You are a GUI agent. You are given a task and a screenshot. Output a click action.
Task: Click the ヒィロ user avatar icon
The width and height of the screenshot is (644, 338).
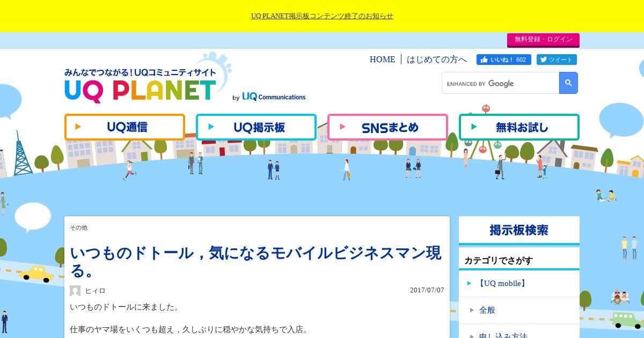point(75,291)
